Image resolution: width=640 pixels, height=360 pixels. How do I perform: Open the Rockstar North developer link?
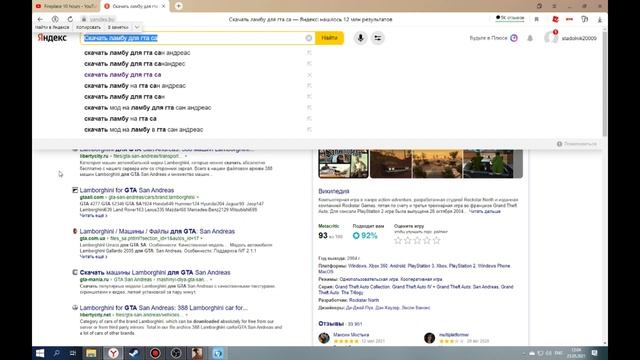[364, 300]
